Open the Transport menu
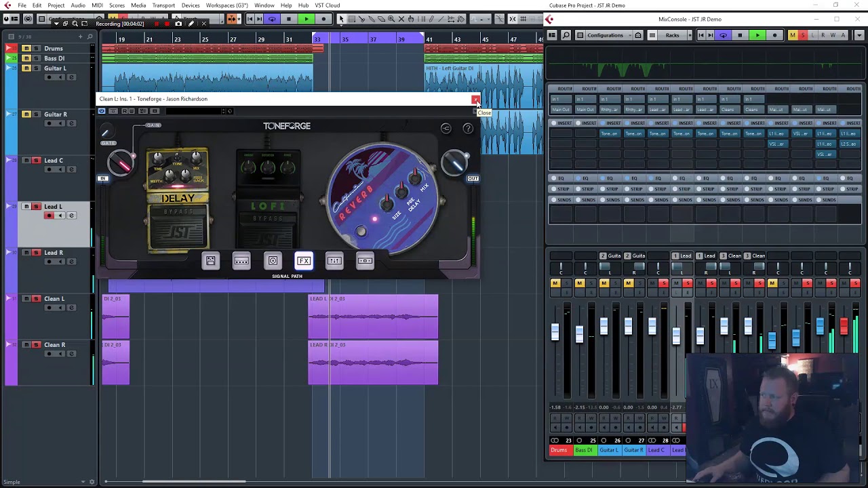The width and height of the screenshot is (868, 488). click(163, 5)
